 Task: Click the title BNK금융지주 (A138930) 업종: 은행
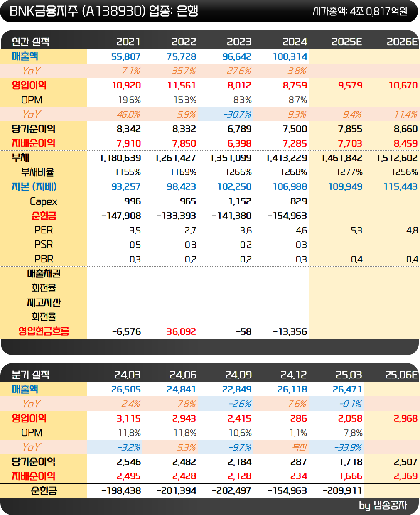click(104, 11)
